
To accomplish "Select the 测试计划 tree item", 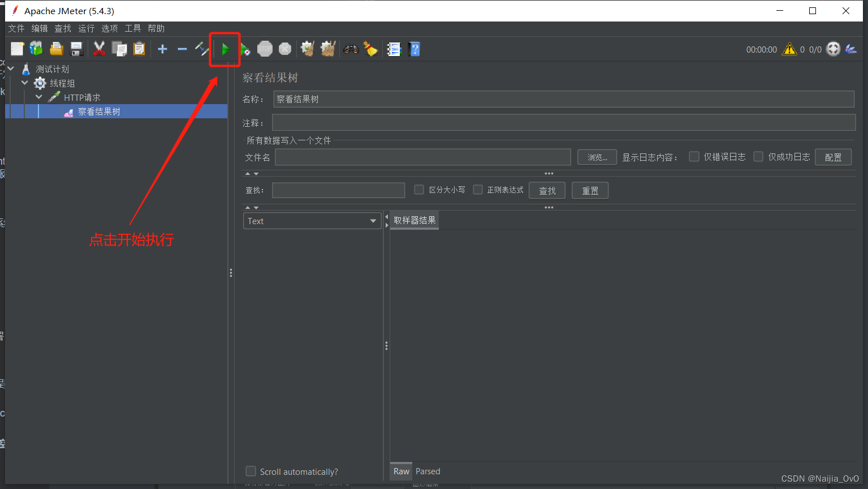I will click(x=53, y=69).
